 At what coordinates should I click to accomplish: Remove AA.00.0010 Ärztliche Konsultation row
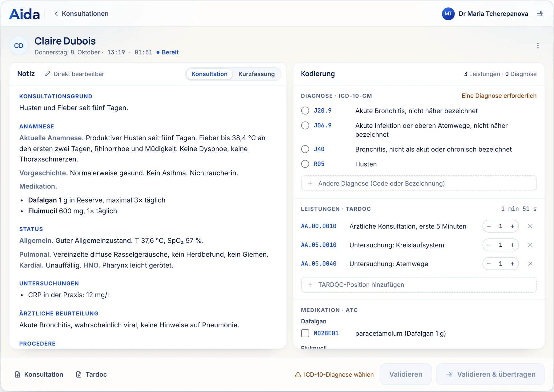click(x=530, y=226)
